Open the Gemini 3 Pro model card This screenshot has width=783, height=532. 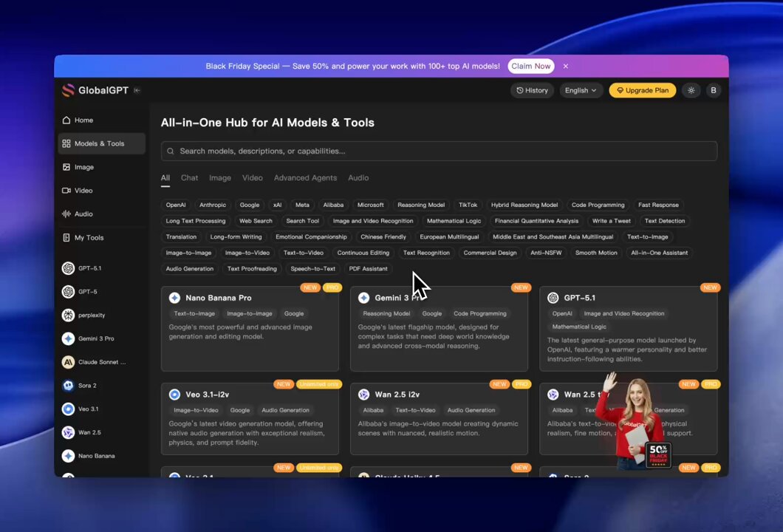pyautogui.click(x=439, y=328)
